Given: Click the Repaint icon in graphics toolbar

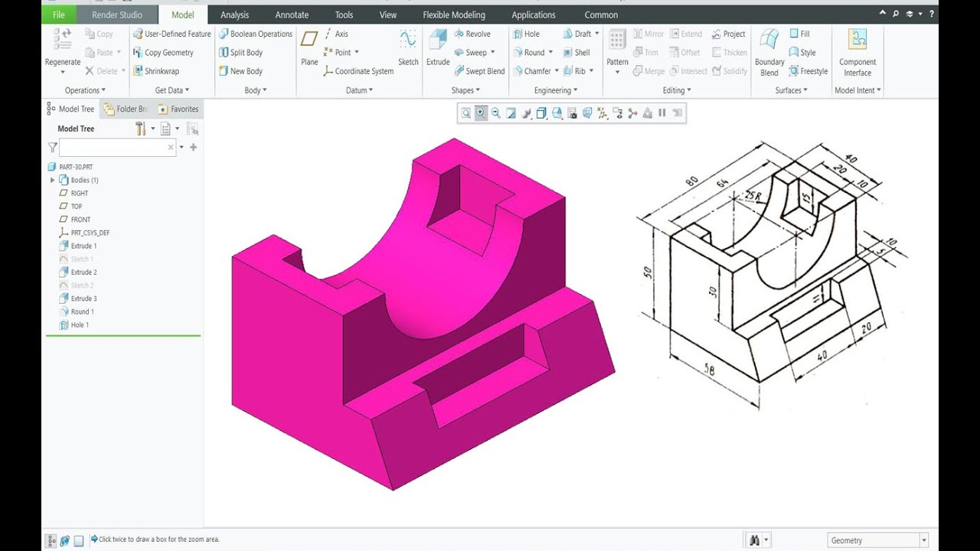Looking at the screenshot, I should click(511, 113).
